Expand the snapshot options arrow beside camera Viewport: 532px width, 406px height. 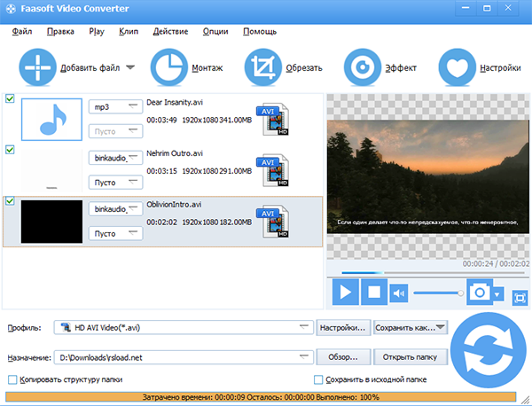point(497,294)
